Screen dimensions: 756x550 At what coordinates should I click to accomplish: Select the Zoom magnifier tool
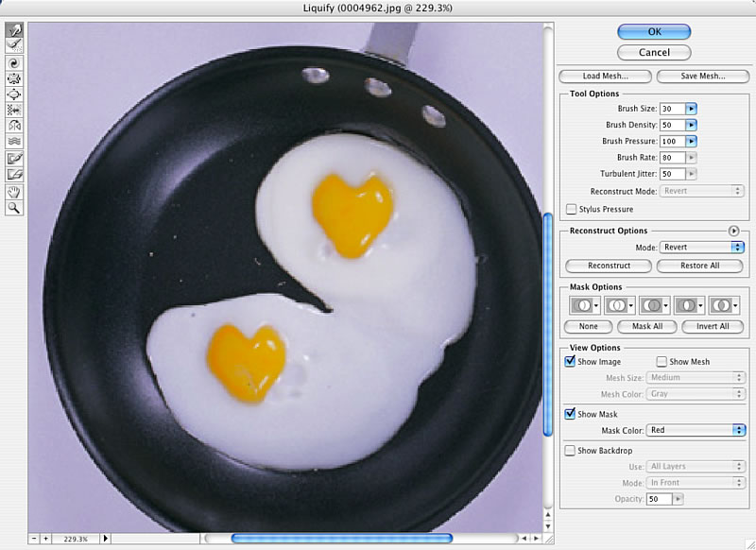click(14, 208)
